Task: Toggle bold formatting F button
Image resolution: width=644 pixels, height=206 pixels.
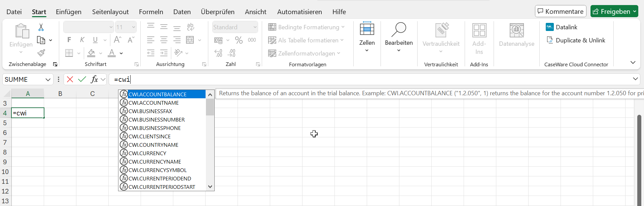Action: pos(69,40)
